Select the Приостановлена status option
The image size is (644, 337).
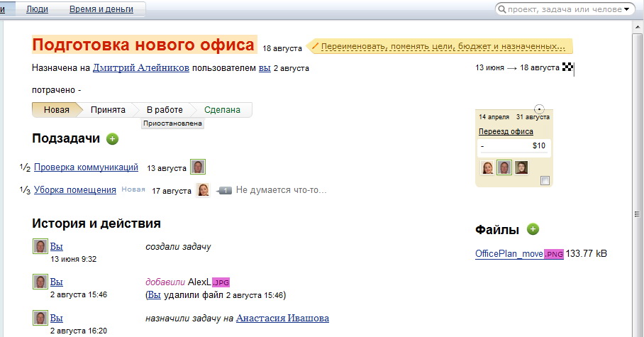pos(172,123)
